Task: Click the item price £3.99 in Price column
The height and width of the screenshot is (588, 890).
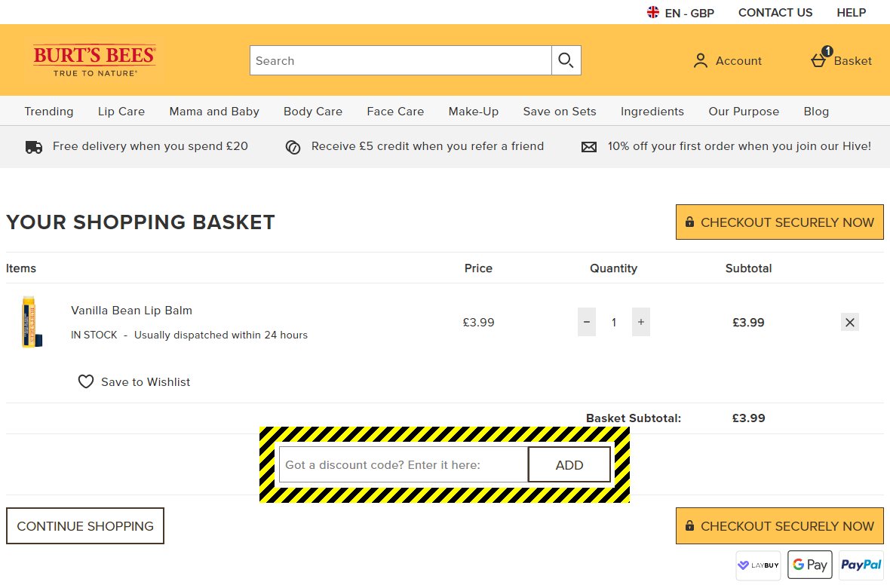Action: coord(478,323)
